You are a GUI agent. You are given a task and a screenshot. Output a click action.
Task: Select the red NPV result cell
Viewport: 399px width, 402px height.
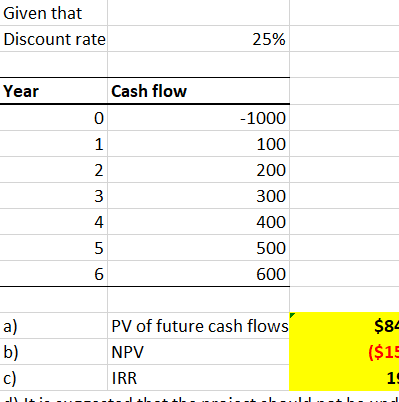click(344, 352)
